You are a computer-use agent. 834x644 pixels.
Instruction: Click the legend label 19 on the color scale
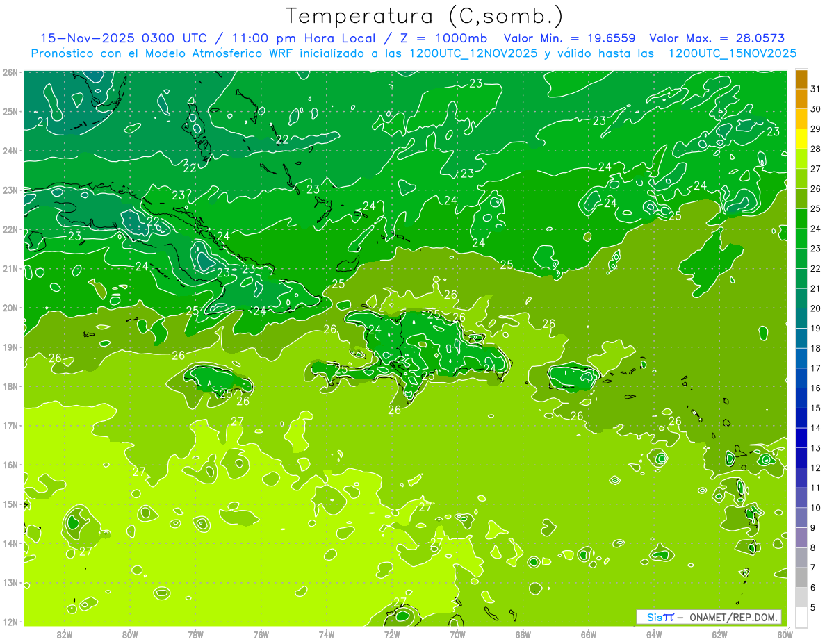click(816, 328)
